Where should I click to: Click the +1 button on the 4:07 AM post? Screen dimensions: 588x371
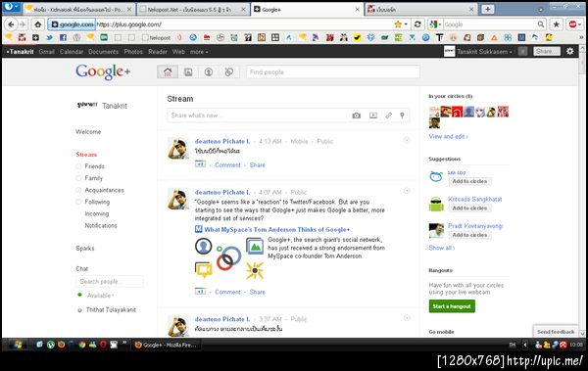[200, 291]
